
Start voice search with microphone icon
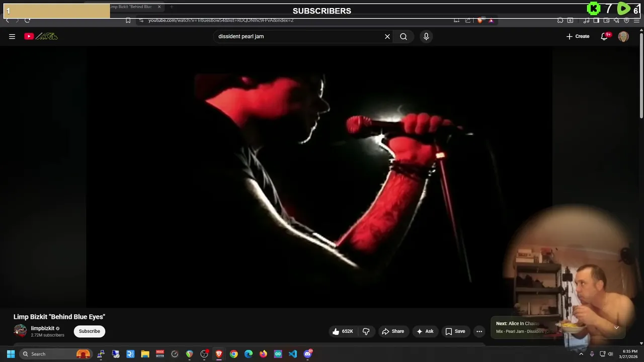426,36
